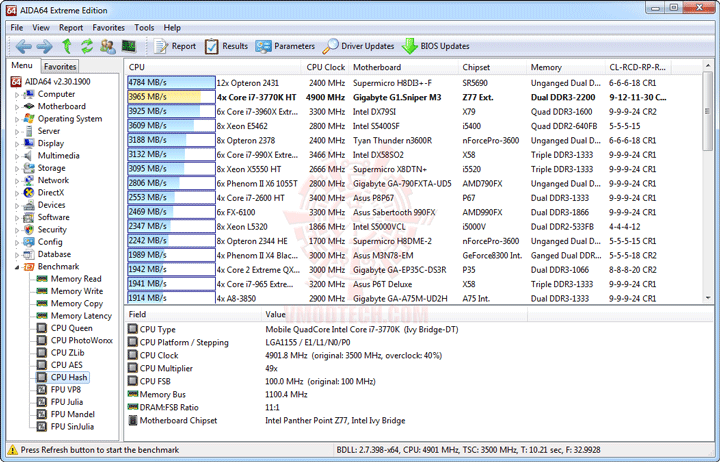Open the Favorites menu
The image size is (720, 462).
(x=108, y=28)
